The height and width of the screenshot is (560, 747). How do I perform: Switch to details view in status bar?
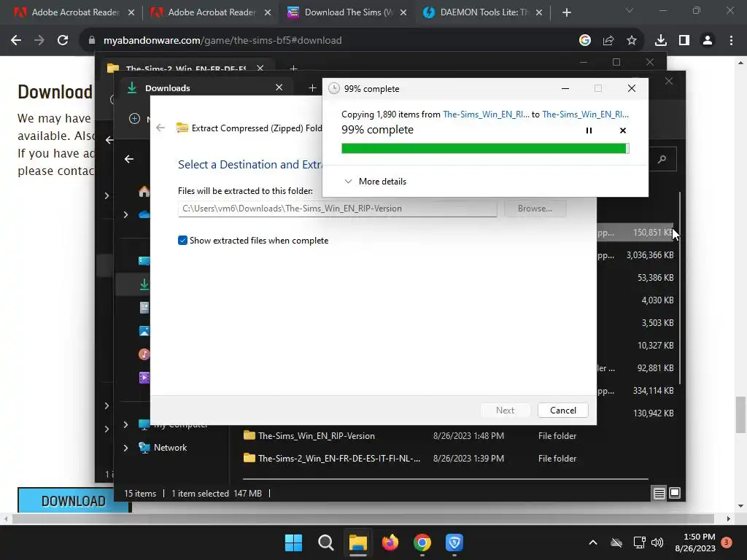coord(659,494)
